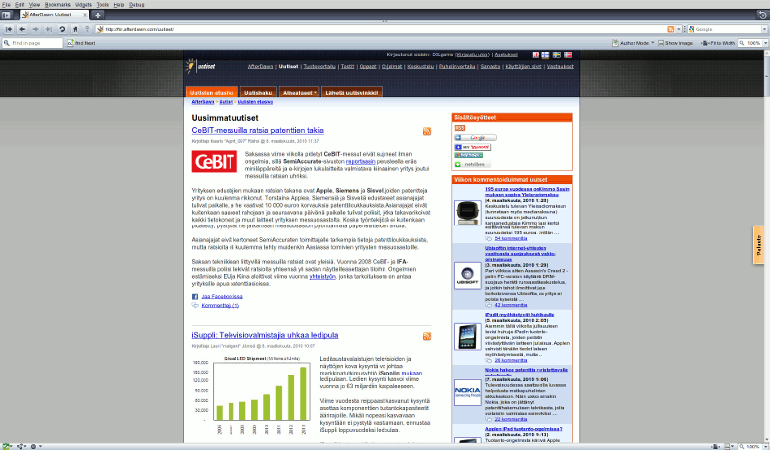Viewport: 770px width, 450px height.
Task: Open the Keskustelu navigation link
Action: pos(421,66)
